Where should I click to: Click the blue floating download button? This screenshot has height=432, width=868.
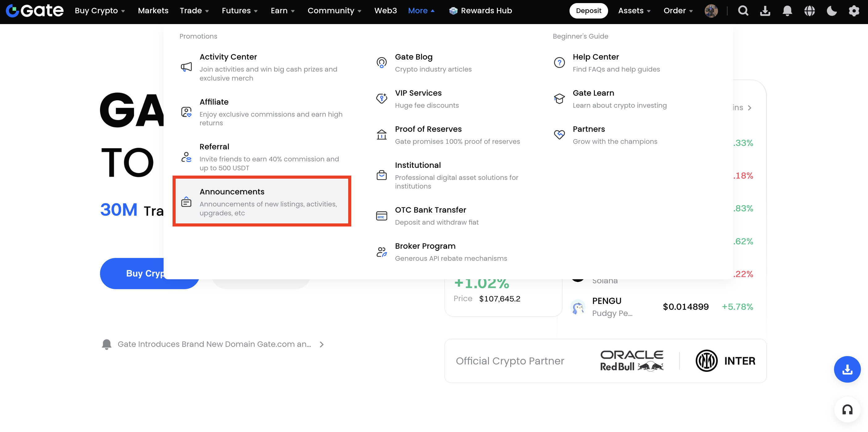(x=847, y=369)
